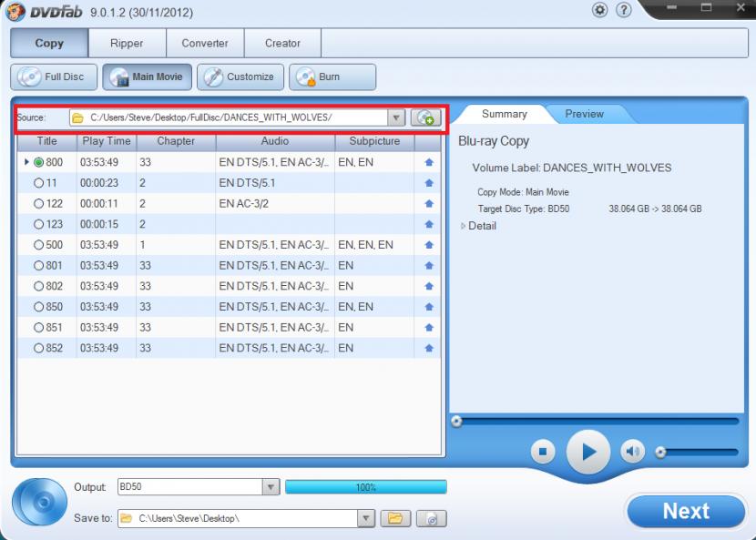The height and width of the screenshot is (540, 756).
Task: Click the ISO image save icon
Action: [431, 518]
